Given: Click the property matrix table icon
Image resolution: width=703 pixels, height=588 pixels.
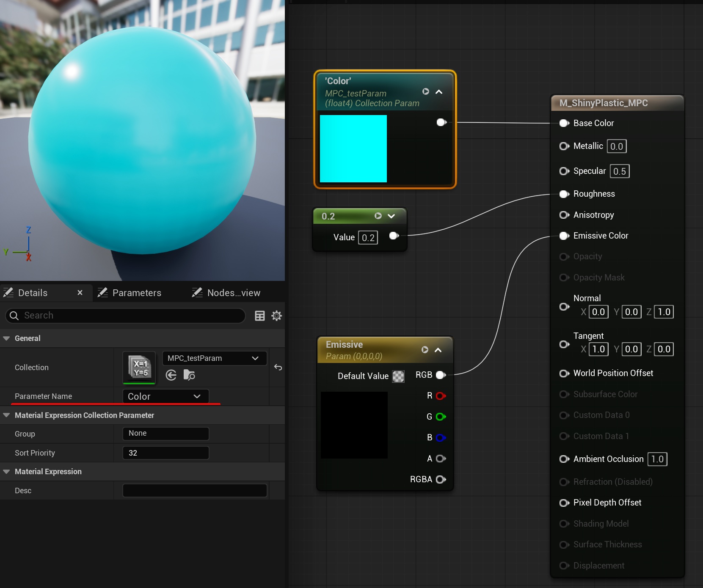Looking at the screenshot, I should pos(260,316).
